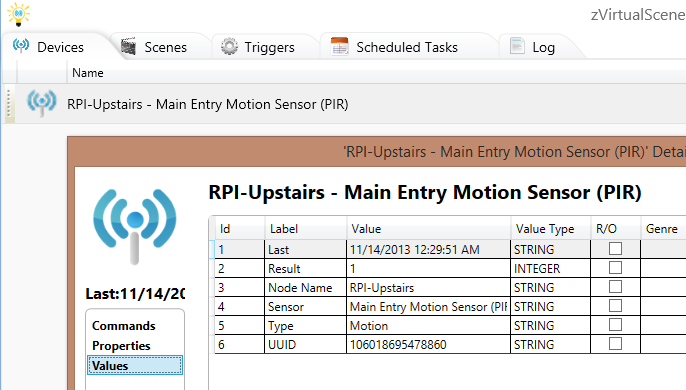The width and height of the screenshot is (686, 390).
Task: Select Properties in the details list
Action: [x=121, y=346]
